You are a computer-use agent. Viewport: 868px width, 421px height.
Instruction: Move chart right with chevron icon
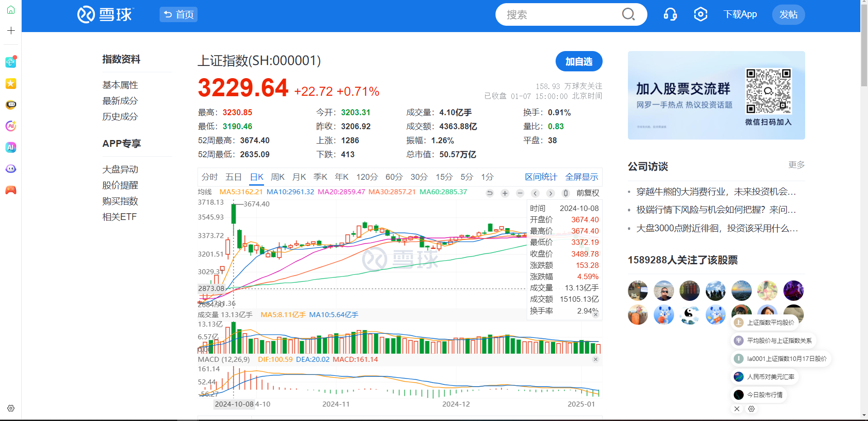(550, 193)
